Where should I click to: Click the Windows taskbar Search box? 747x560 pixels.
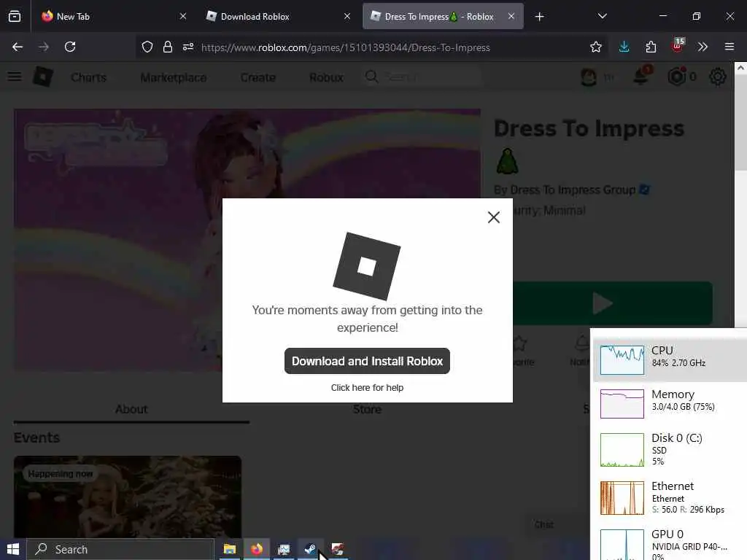[120, 550]
